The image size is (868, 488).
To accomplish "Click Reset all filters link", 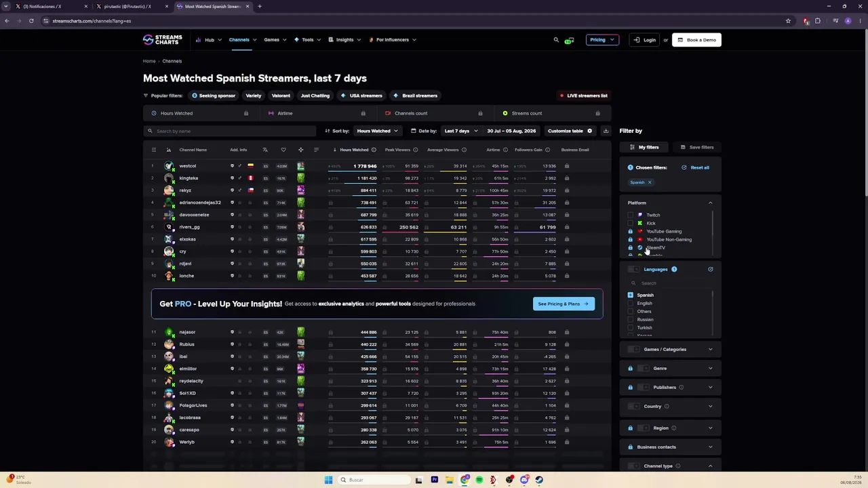I will point(696,167).
